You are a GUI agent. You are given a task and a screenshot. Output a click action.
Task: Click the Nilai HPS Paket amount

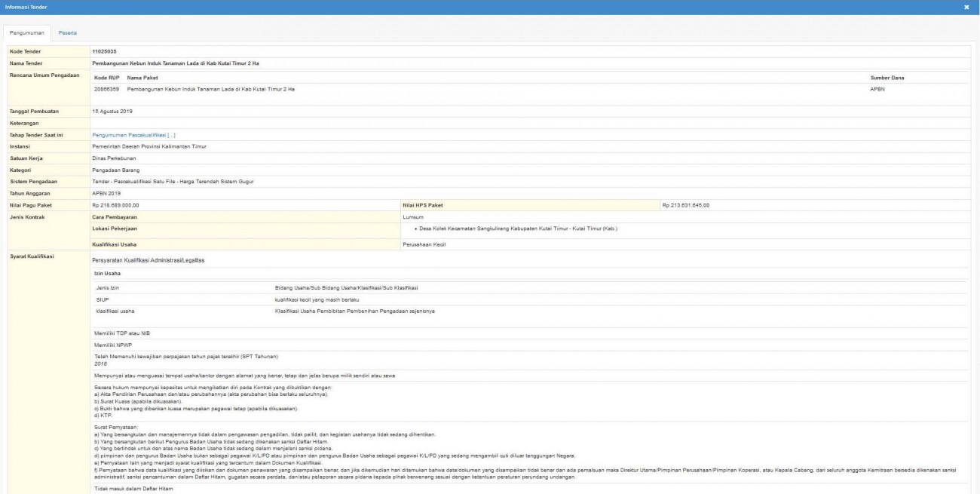tap(685, 204)
